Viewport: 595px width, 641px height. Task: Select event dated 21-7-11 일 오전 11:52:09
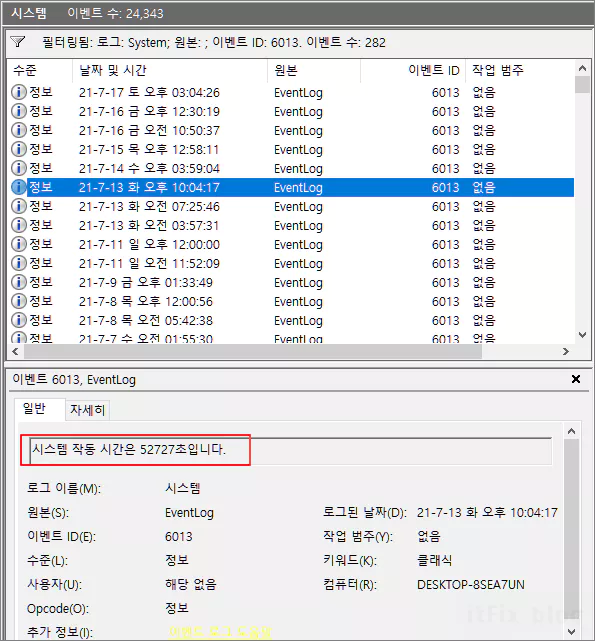click(290, 263)
